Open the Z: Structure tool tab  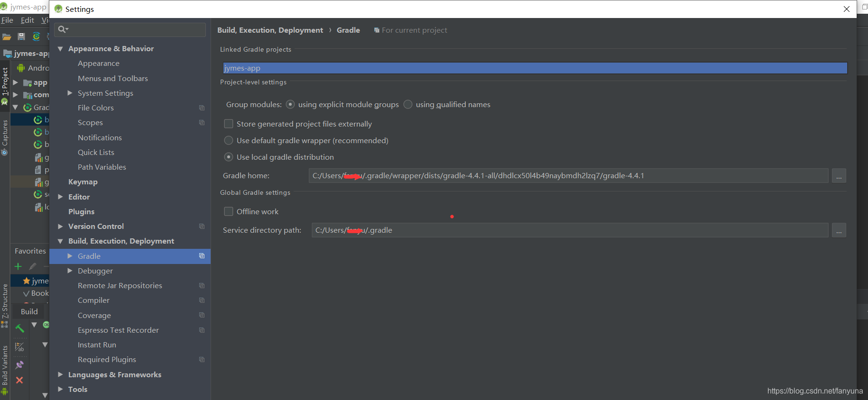[5, 306]
